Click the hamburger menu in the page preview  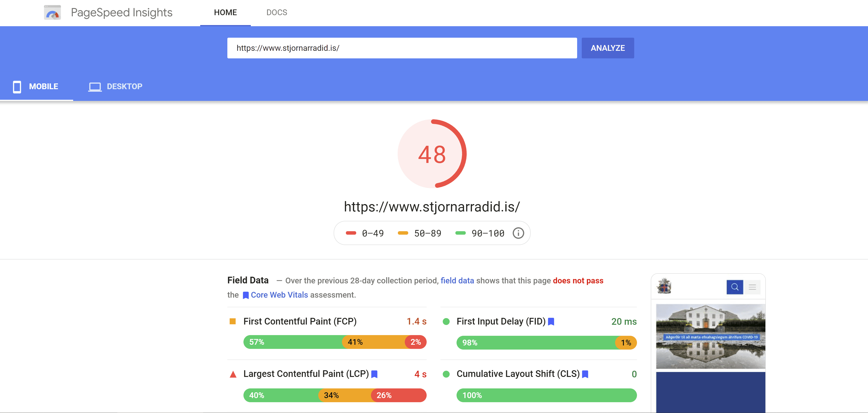point(752,287)
